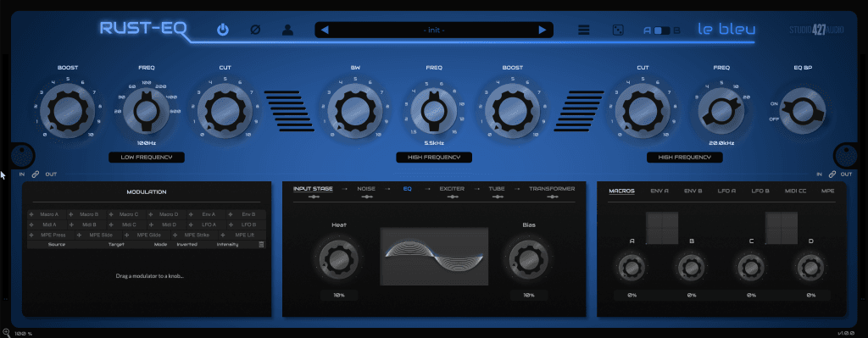Open the LFO B tab

point(760,191)
